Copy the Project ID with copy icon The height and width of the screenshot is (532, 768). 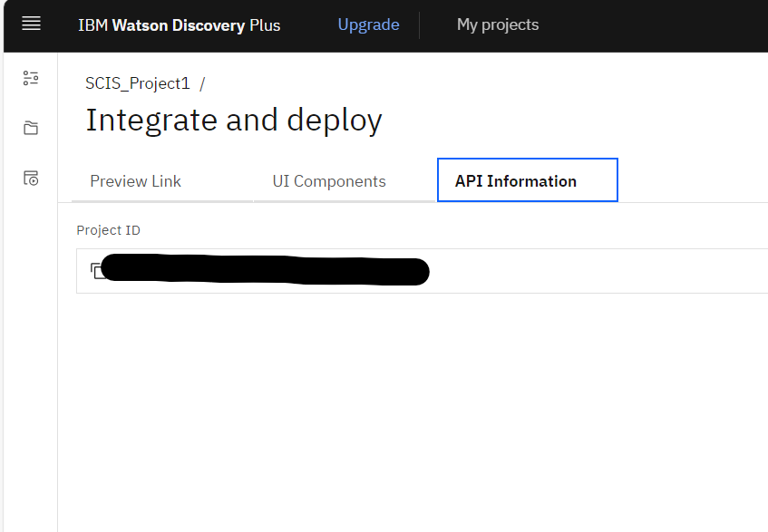point(96,271)
